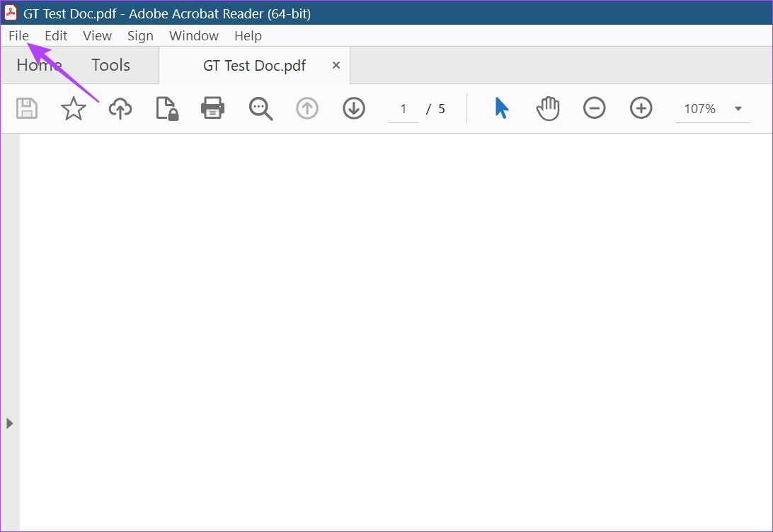Open the Find text magnifier icon

[260, 108]
